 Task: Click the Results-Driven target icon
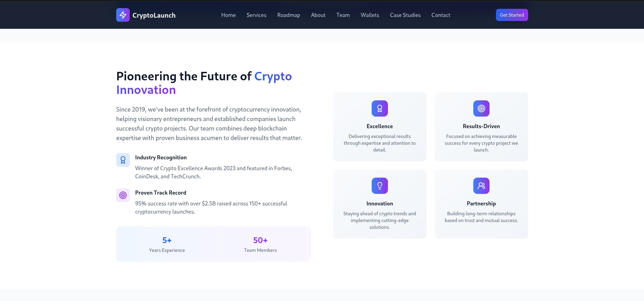[x=481, y=108]
